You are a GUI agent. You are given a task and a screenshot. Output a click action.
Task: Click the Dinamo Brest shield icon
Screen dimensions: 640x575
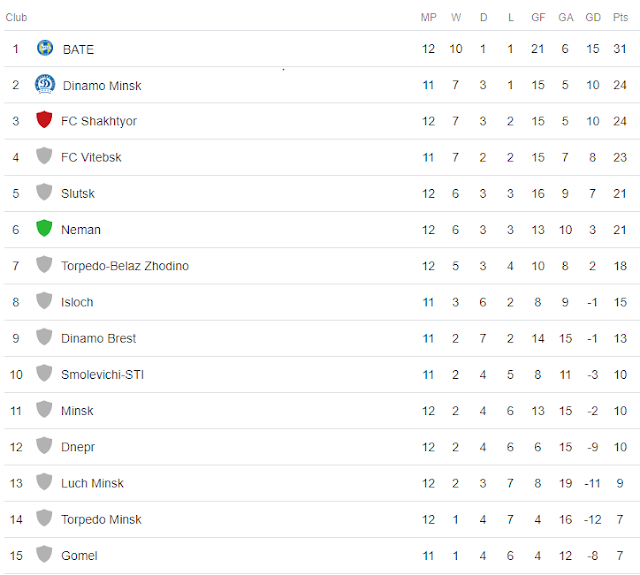44,337
